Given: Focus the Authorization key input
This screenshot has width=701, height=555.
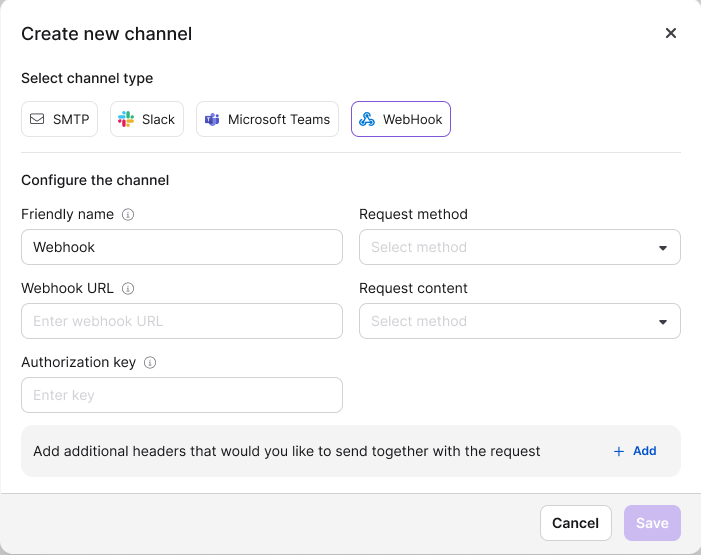Looking at the screenshot, I should pos(182,395).
